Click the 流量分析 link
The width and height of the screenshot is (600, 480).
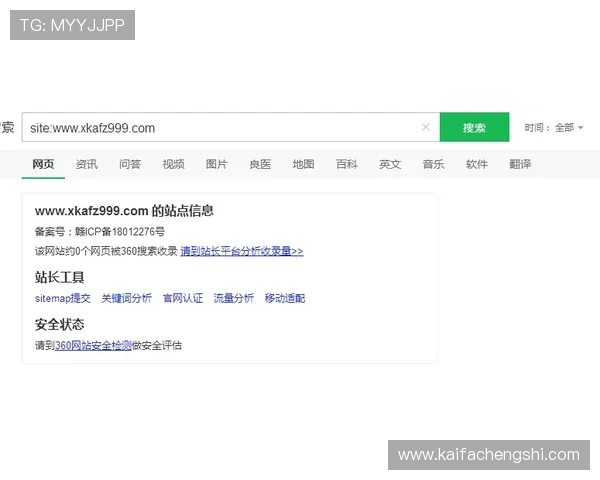(234, 298)
